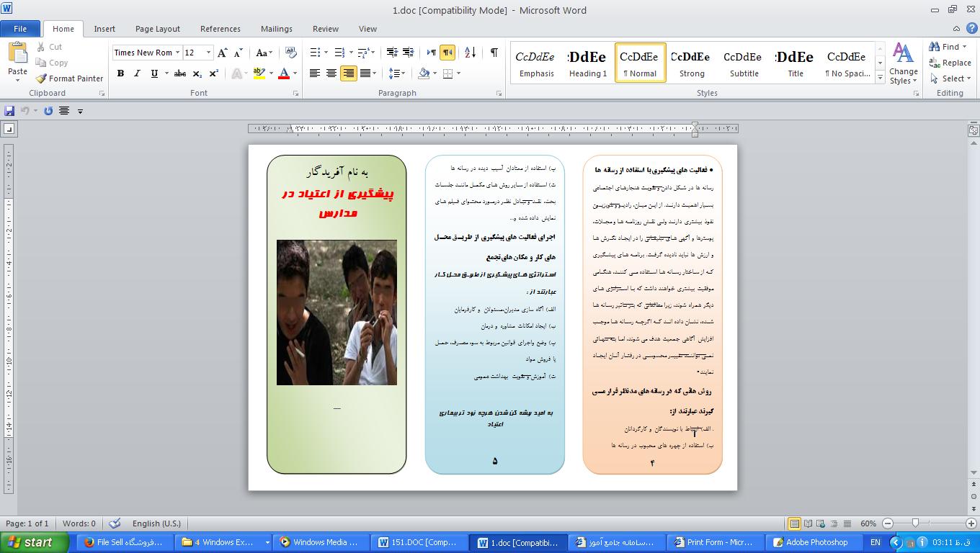Click the zoom slider handle

click(x=915, y=523)
